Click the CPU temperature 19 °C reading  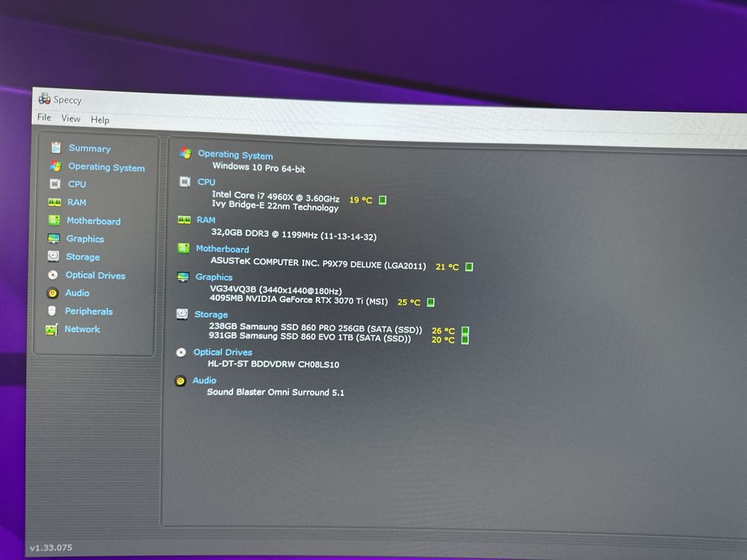point(361,200)
